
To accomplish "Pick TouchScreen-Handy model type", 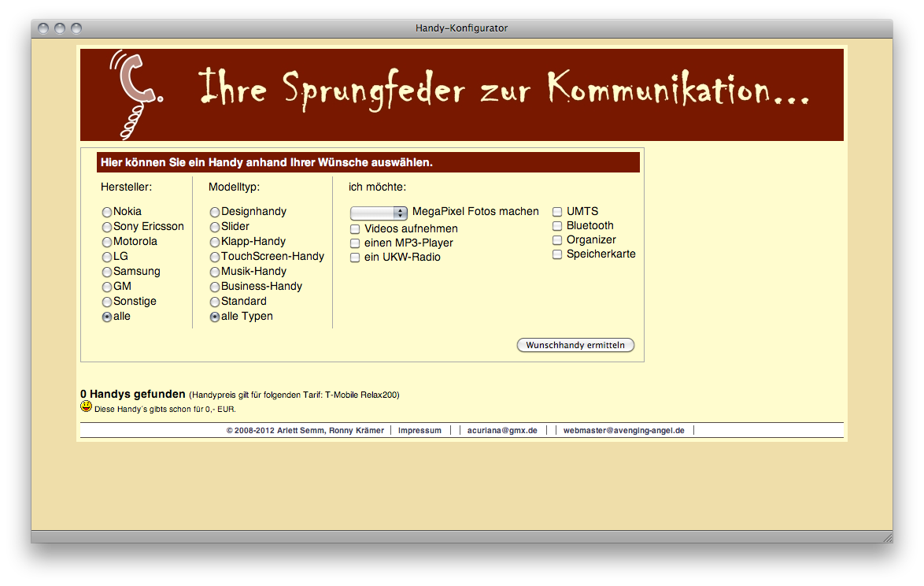I will click(x=214, y=257).
